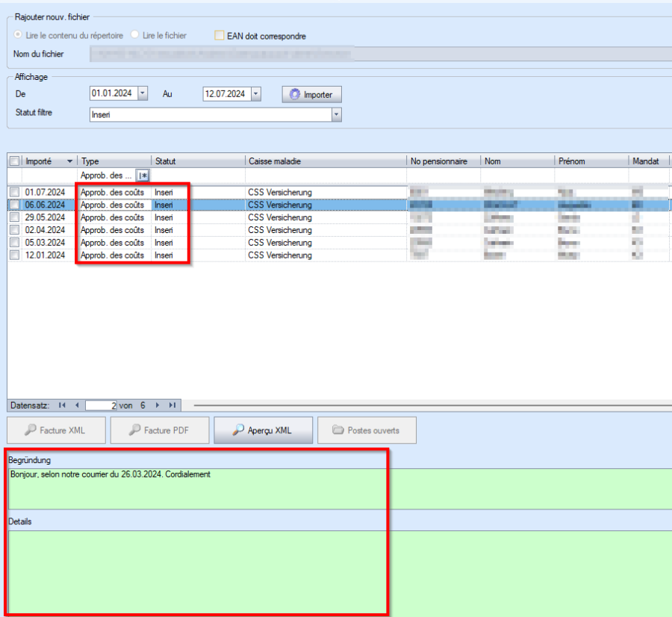Screen dimensions: 672x617
Task: Toggle the select-all checkbox in the table header
Action: pyautogui.click(x=15, y=161)
